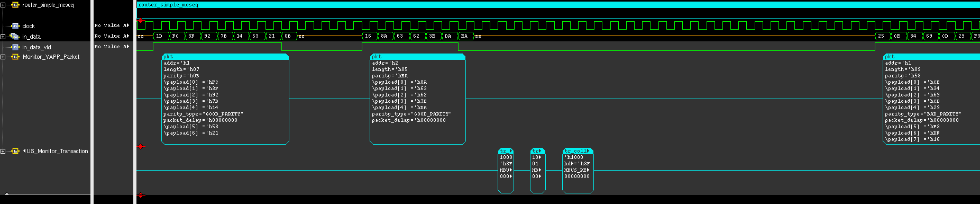Click the tr_coll transaction box header
Image resolution: width=980 pixels, height=204 pixels.
[578, 151]
